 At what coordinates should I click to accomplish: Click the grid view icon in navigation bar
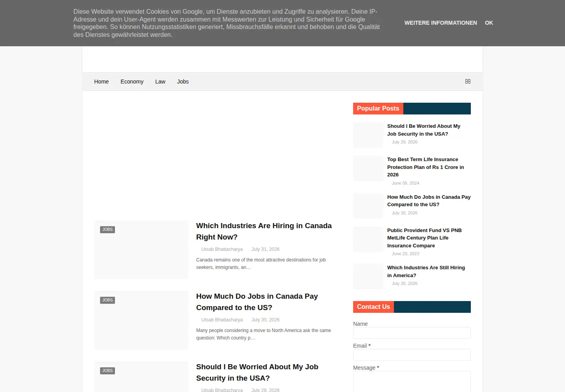click(468, 82)
